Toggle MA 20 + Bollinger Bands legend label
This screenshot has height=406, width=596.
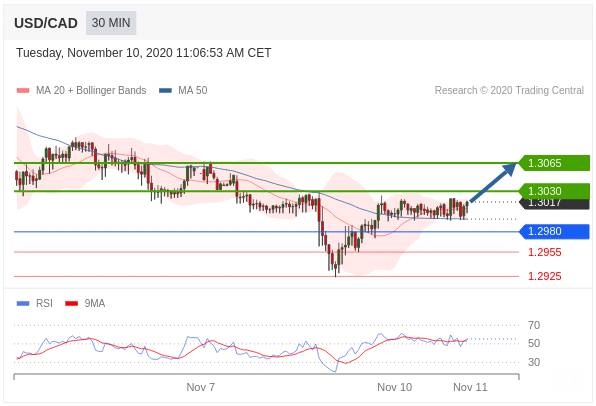91,90
